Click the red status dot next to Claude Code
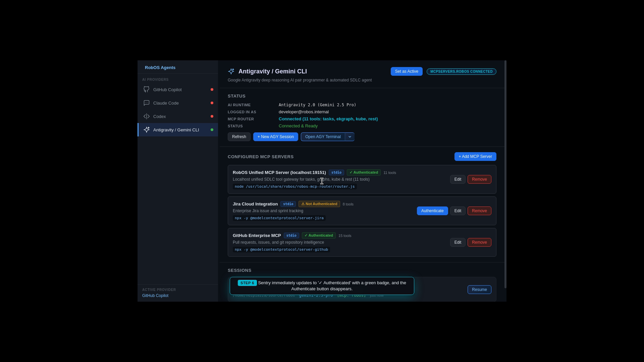Screen dimensions: 644x362 coord(212,103)
